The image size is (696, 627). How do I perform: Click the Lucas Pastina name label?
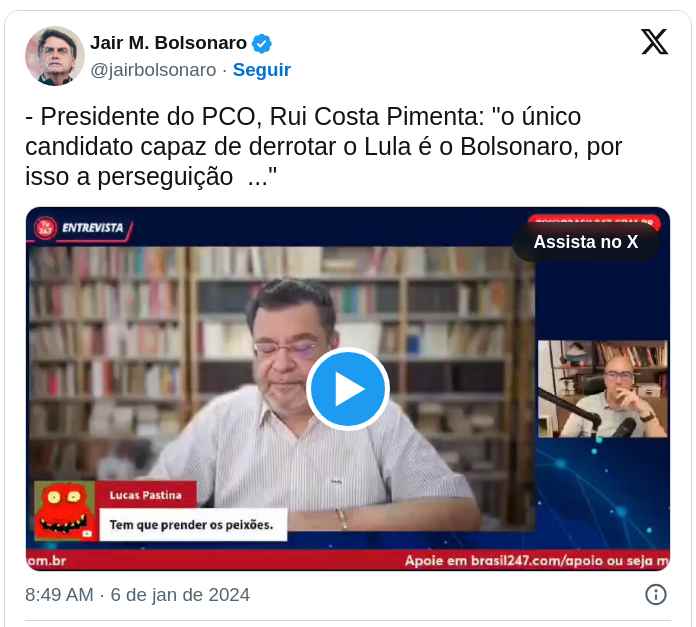coord(146,495)
